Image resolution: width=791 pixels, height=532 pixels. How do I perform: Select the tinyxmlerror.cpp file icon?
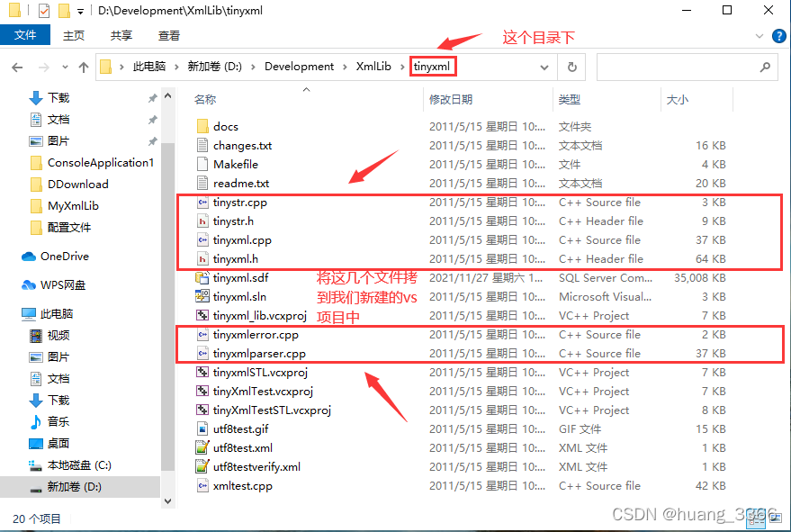coord(202,335)
